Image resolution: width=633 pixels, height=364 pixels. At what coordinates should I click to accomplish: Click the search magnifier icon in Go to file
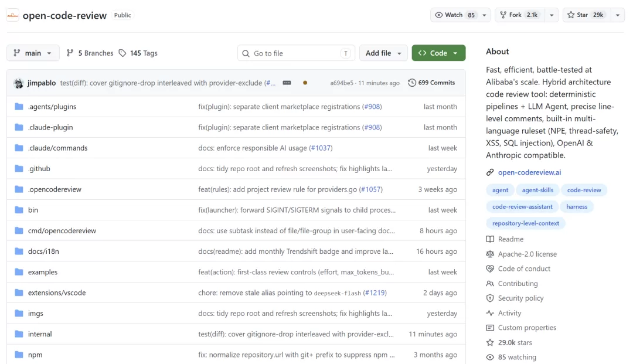point(246,53)
